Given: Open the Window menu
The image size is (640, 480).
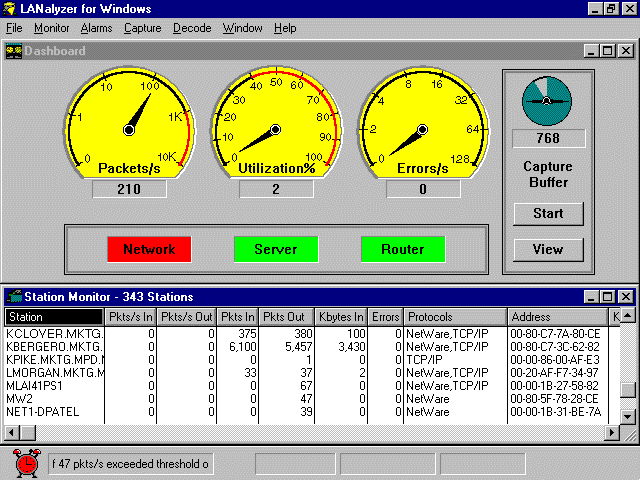Looking at the screenshot, I should [242, 28].
